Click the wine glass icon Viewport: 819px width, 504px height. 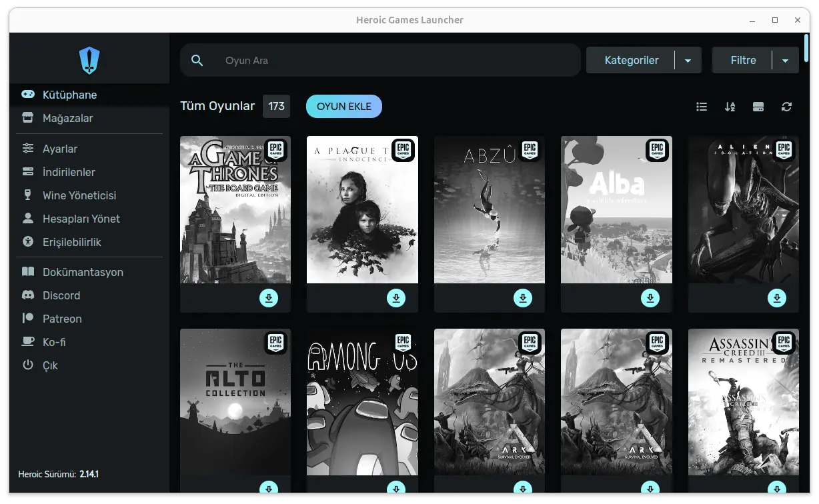[x=28, y=195]
